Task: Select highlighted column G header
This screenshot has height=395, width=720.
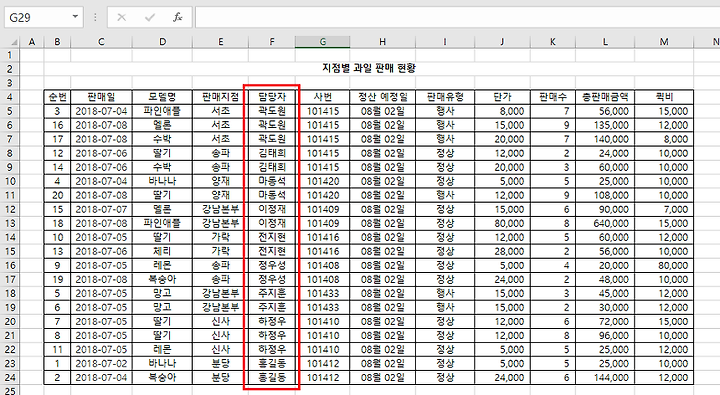Action: (x=323, y=42)
